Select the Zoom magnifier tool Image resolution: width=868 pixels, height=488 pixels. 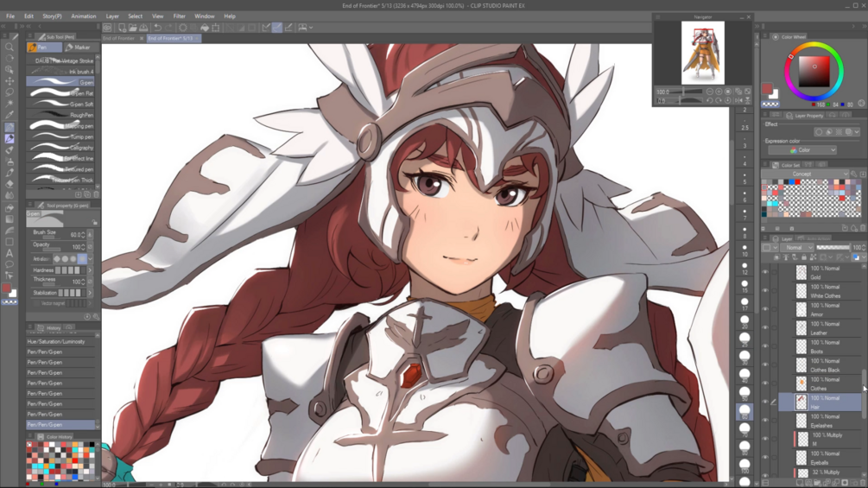point(10,47)
